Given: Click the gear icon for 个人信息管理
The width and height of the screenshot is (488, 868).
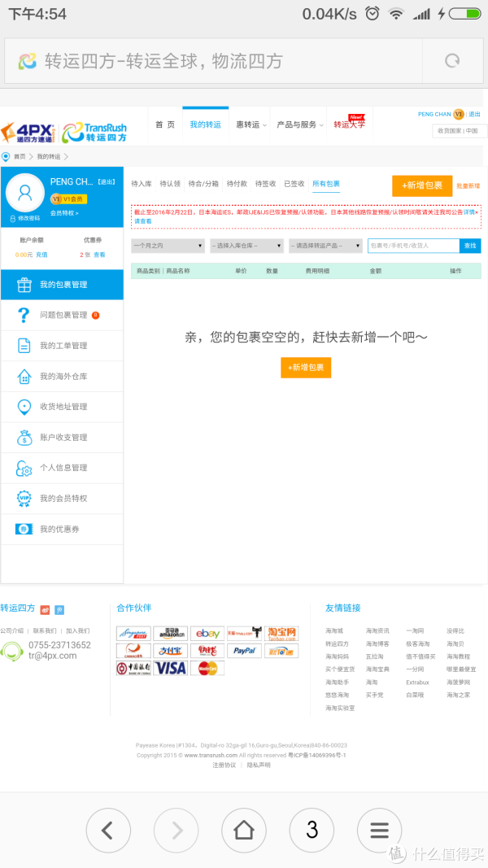Looking at the screenshot, I should [24, 469].
